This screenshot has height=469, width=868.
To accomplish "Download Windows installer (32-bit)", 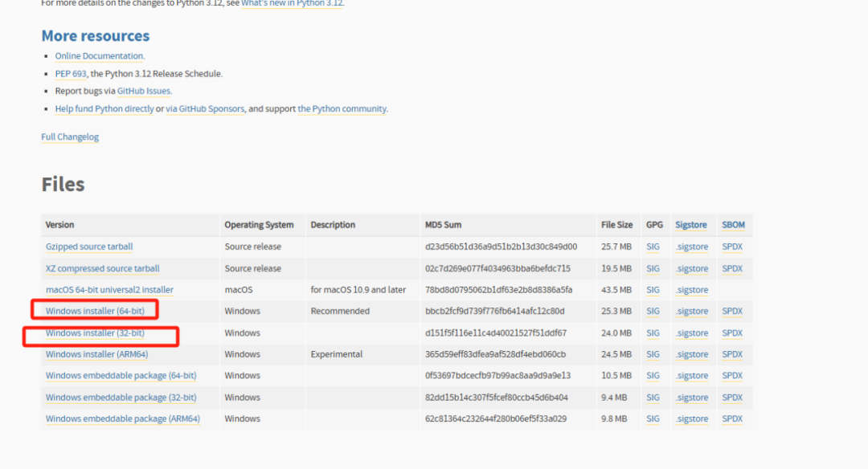I will tap(95, 333).
